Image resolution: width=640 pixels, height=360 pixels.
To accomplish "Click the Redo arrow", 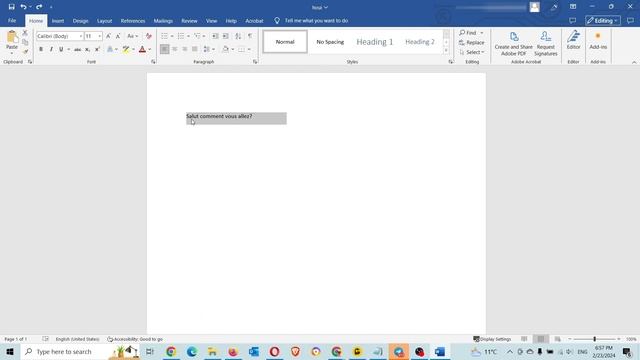I will coord(39,7).
